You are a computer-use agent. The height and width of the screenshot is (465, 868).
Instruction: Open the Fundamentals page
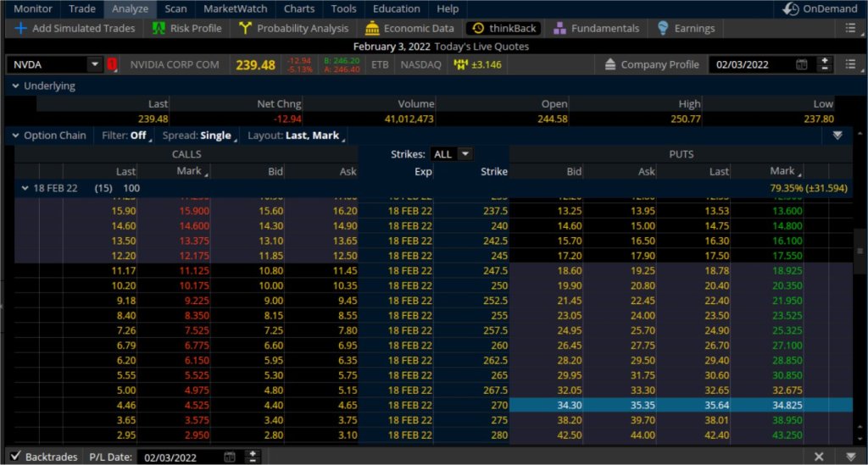click(x=596, y=28)
